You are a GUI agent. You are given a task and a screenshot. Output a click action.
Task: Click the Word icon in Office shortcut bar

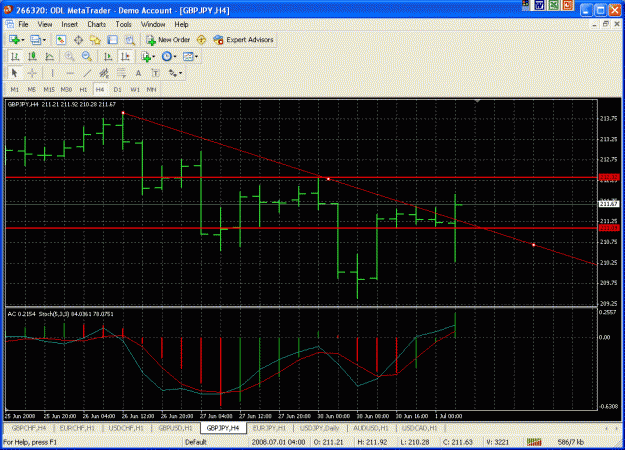click(540, 5)
